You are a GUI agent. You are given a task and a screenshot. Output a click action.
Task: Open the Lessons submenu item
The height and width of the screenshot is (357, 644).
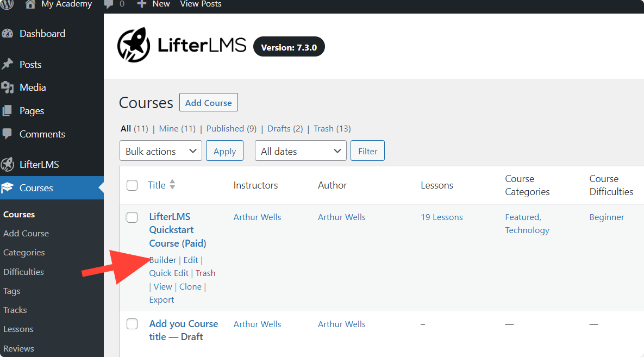18,329
